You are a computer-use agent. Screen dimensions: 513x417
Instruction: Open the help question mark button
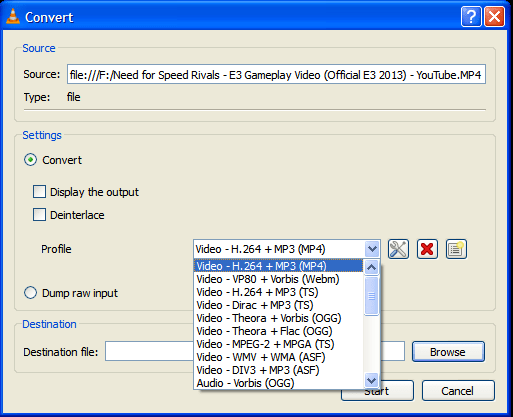point(471,17)
